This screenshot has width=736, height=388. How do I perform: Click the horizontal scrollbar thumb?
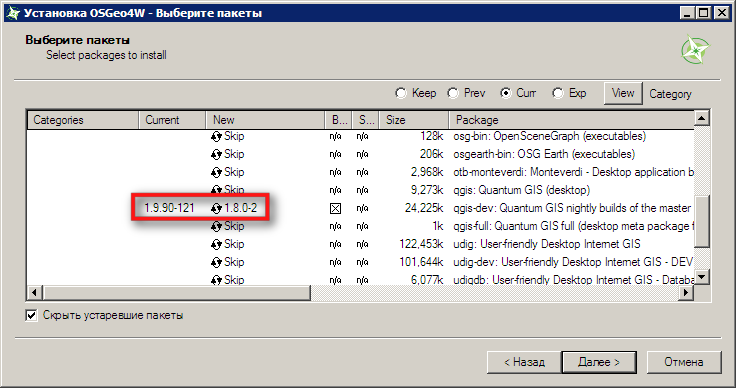[176, 292]
